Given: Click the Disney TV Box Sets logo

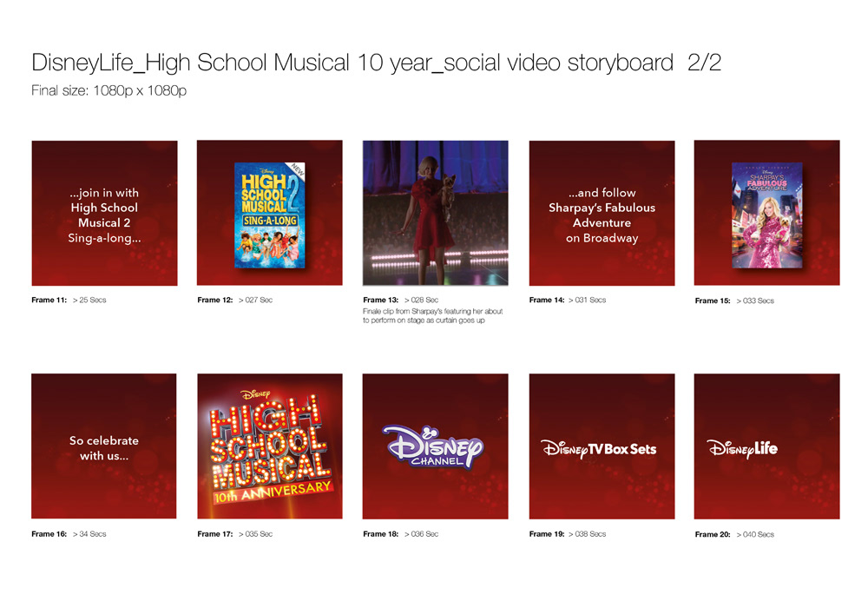Looking at the screenshot, I should (x=598, y=449).
